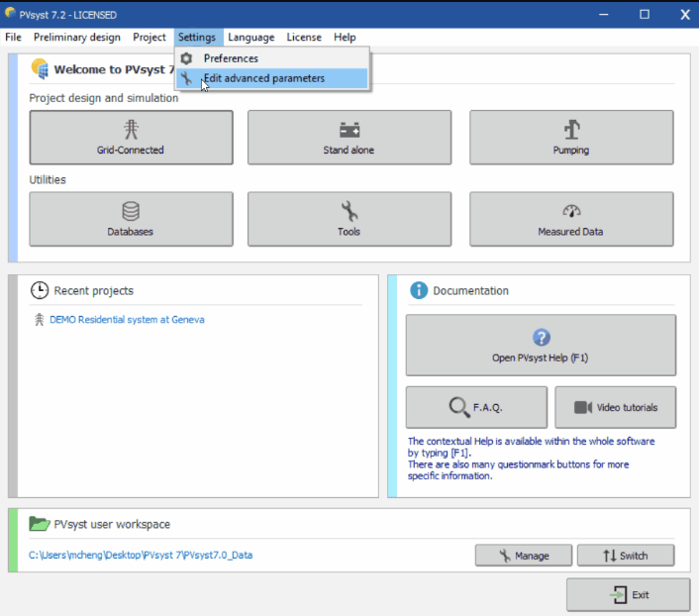Click the Grid-Connected pylon icon
699x616 pixels.
tap(131, 130)
